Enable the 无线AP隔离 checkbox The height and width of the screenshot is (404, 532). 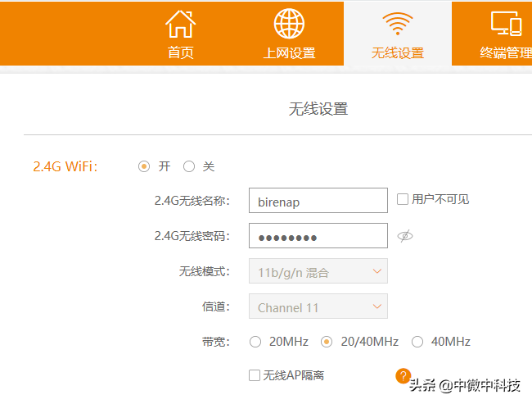pos(255,375)
